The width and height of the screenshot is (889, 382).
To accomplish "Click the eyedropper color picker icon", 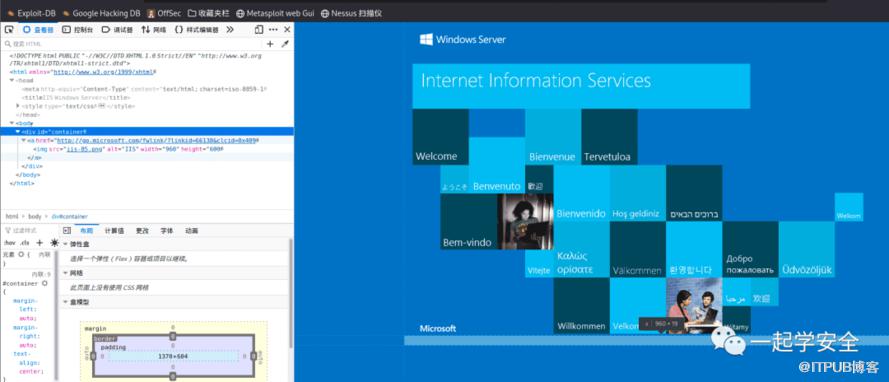I will click(x=285, y=44).
